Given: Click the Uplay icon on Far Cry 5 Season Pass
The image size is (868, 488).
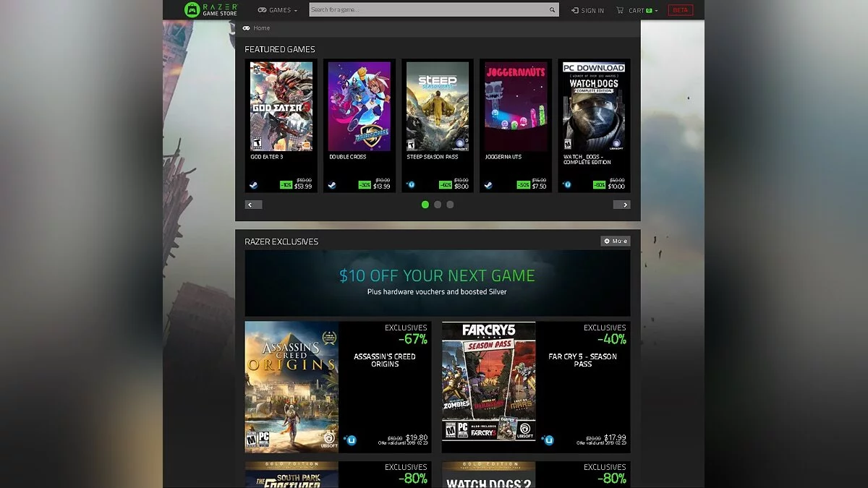Looking at the screenshot, I should 548,440.
